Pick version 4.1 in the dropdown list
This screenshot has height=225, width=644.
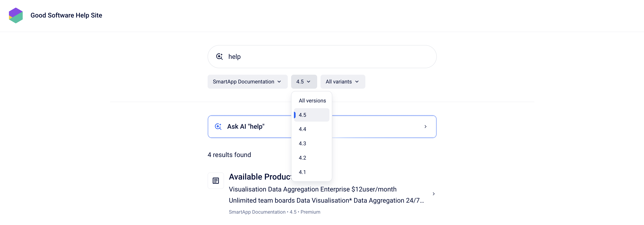point(312,172)
